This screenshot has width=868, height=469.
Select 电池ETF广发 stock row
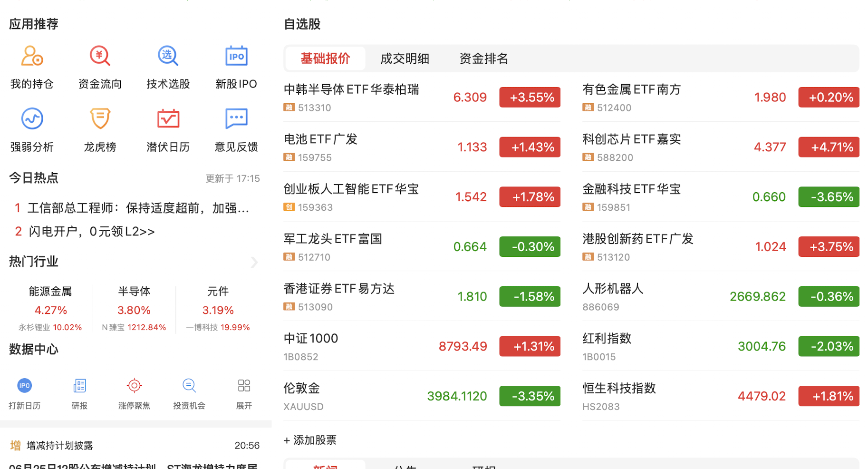point(422,147)
